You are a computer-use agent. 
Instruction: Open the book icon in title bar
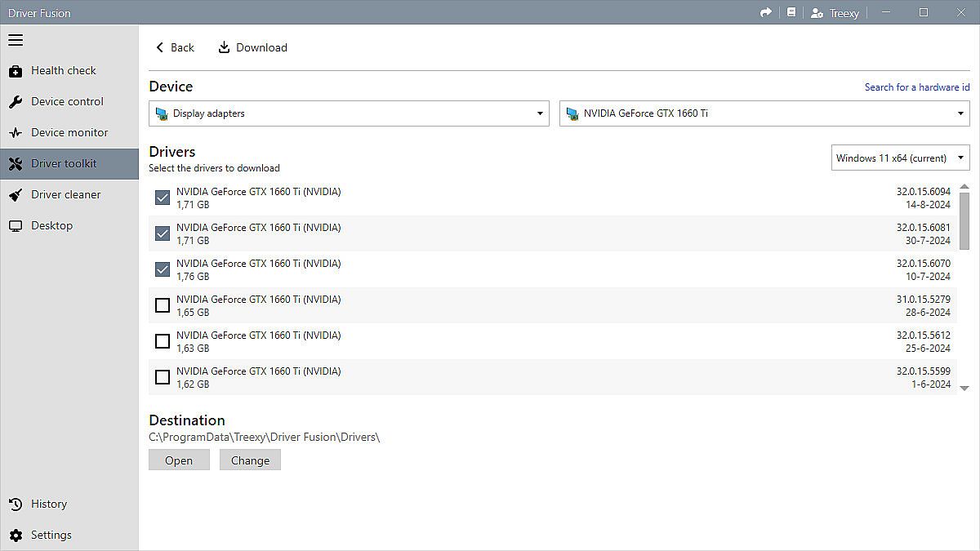coord(791,12)
